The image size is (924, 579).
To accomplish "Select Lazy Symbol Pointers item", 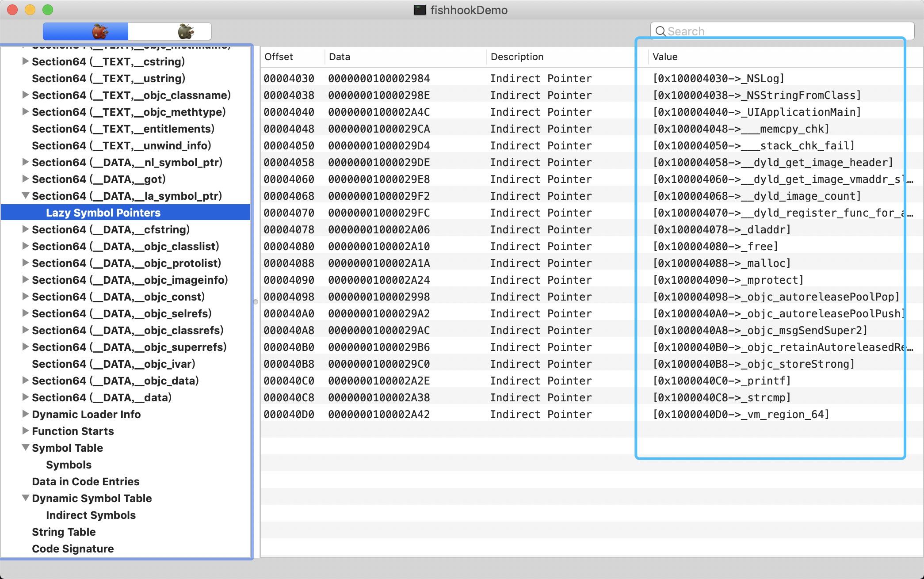I will [x=103, y=213].
